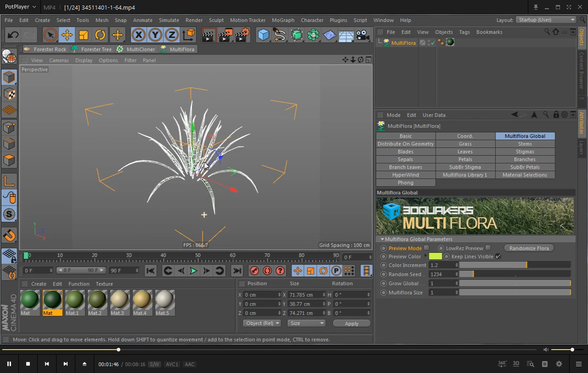Image resolution: width=588 pixels, height=373 pixels.
Task: Select the Mat.5 material thumbnail
Action: [x=165, y=303]
